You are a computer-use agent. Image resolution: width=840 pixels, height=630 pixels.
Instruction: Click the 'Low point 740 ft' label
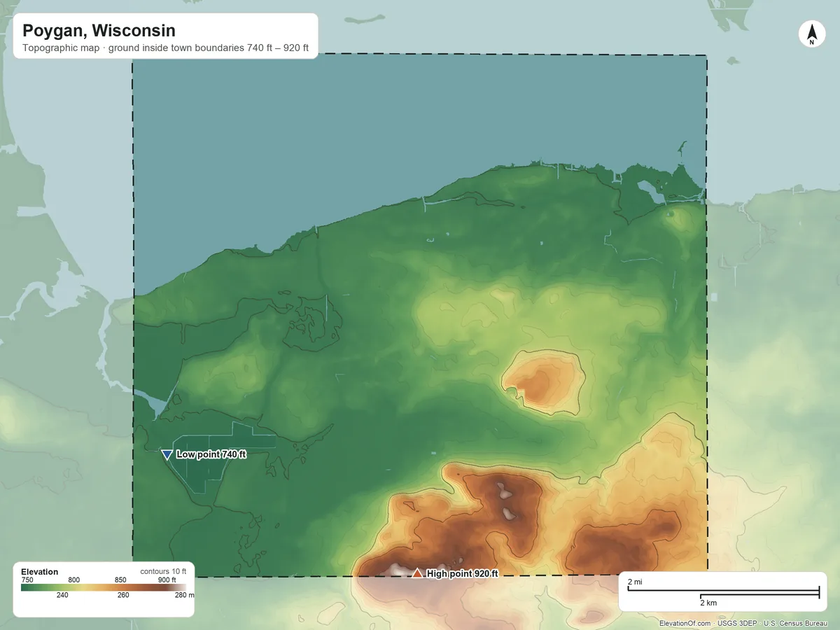coord(211,454)
